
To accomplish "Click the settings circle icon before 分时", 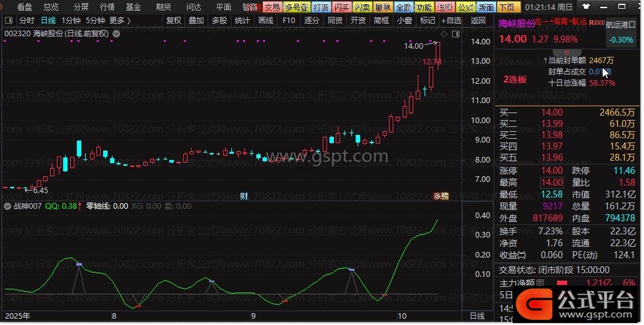I will (8, 21).
